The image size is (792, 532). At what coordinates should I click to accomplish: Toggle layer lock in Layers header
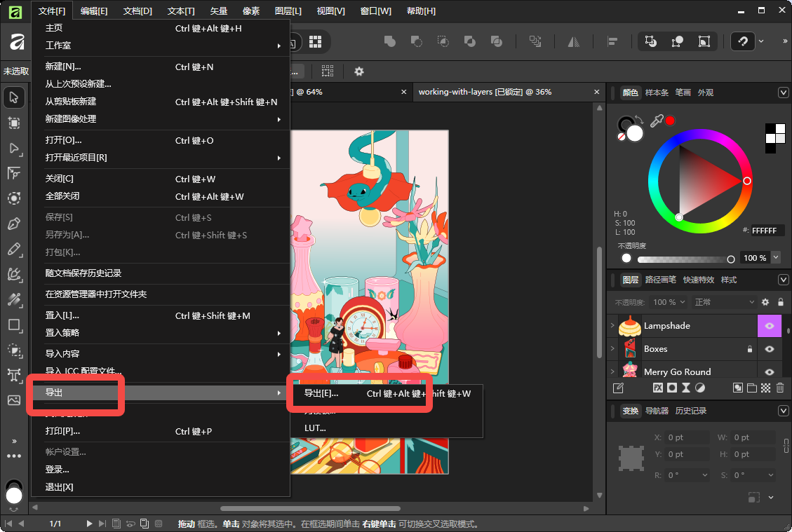780,302
